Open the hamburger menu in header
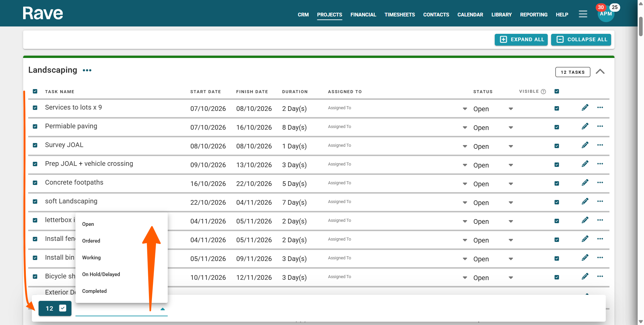The height and width of the screenshot is (325, 644). pyautogui.click(x=583, y=14)
